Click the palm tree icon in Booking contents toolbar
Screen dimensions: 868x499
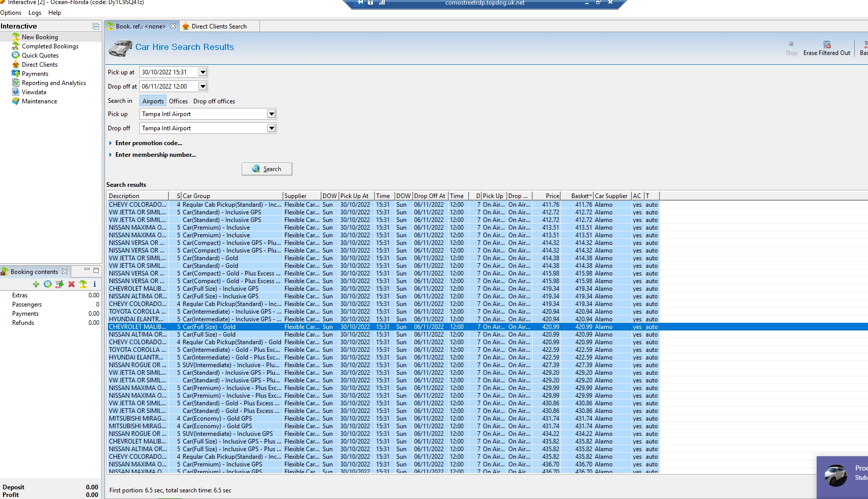click(x=83, y=284)
